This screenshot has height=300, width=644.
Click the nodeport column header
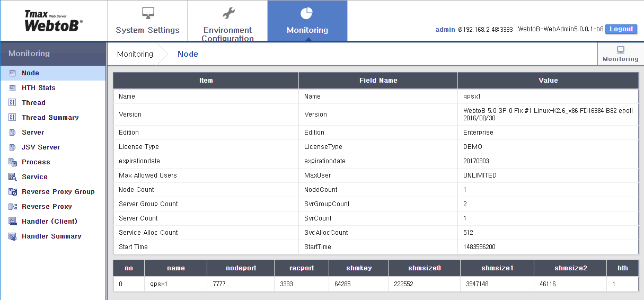click(x=241, y=268)
